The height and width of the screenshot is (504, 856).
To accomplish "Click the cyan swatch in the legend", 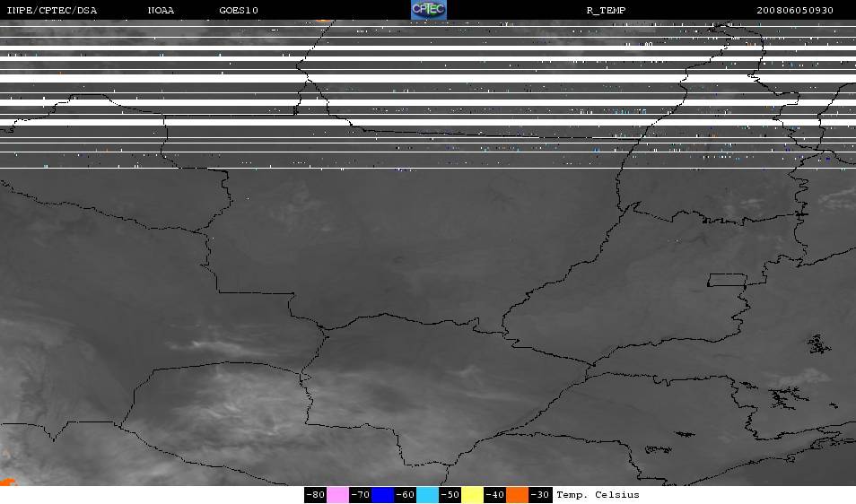I will pos(427,495).
